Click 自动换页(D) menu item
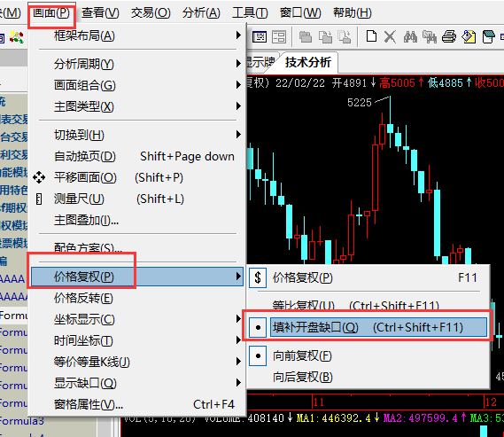Viewport: 504px width, 437px height. tap(137, 156)
